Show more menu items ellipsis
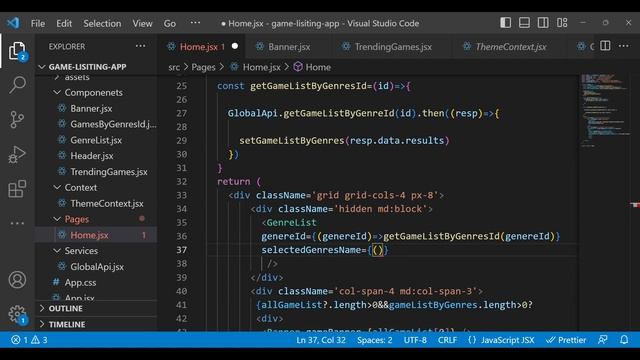 coord(196,23)
